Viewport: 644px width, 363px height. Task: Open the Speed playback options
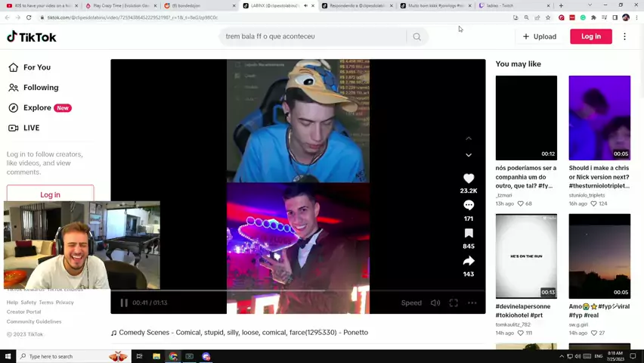pos(411,302)
